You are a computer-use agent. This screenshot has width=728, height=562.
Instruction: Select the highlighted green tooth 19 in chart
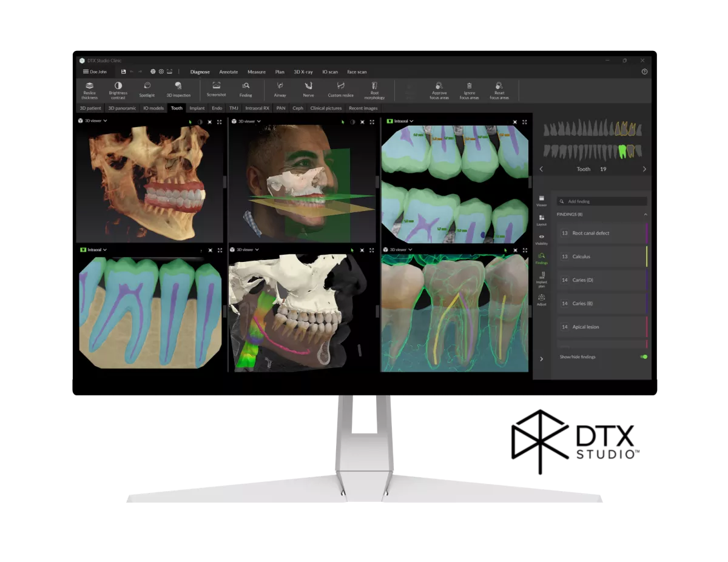coord(622,150)
